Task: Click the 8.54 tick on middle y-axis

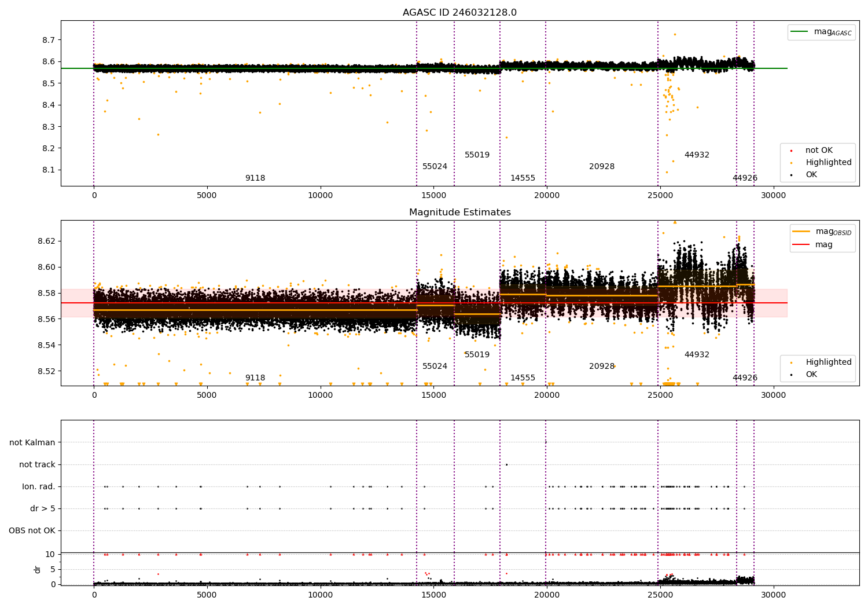Action: (46, 346)
